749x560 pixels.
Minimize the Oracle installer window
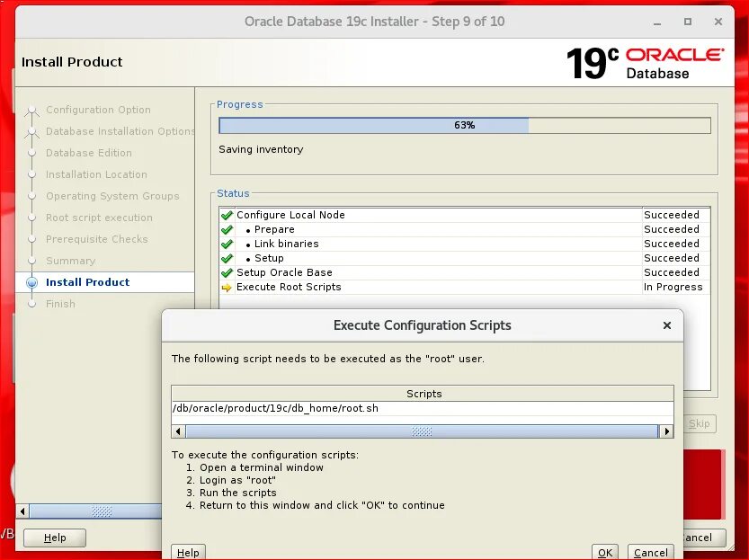coord(657,22)
